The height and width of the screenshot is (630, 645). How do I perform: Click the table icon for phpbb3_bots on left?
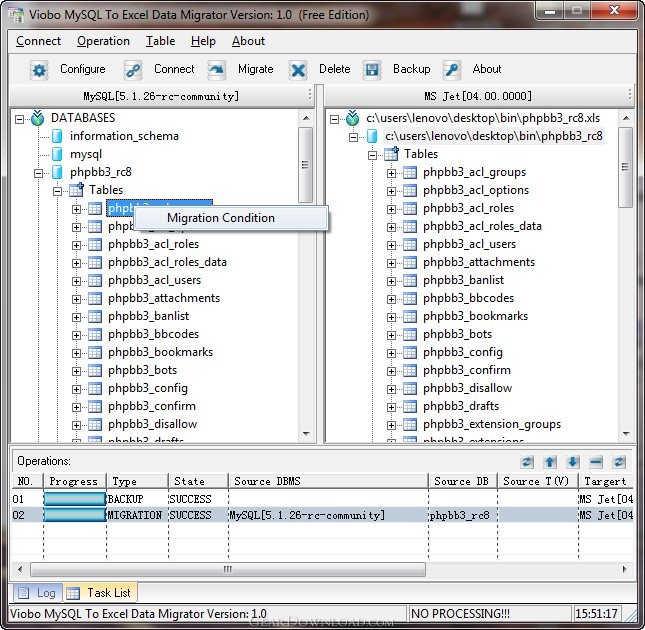pyautogui.click(x=95, y=371)
